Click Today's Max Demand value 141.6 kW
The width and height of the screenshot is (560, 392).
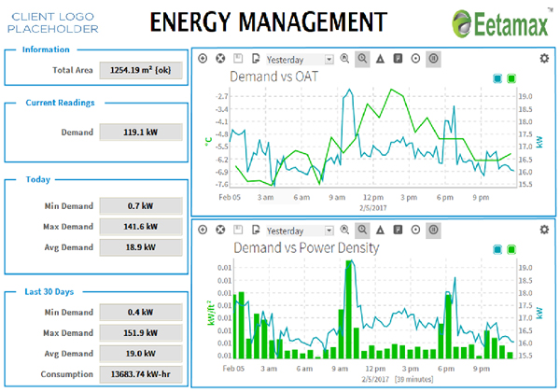pyautogui.click(x=141, y=227)
